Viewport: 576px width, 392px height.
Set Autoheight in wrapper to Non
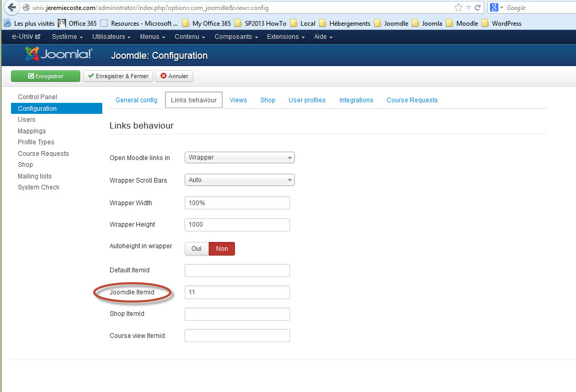[x=222, y=249]
